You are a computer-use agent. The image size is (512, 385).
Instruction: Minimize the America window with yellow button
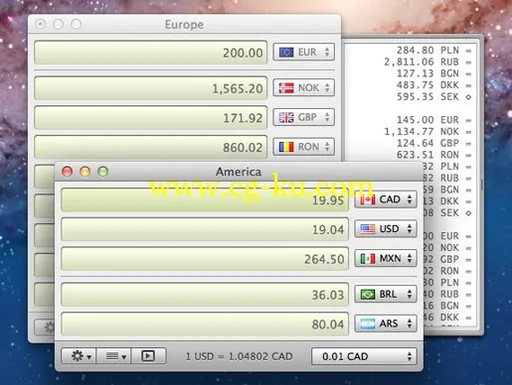(x=85, y=171)
